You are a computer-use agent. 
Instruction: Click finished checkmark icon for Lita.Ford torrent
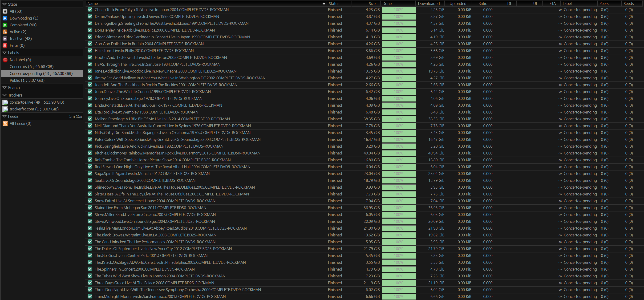90,112
